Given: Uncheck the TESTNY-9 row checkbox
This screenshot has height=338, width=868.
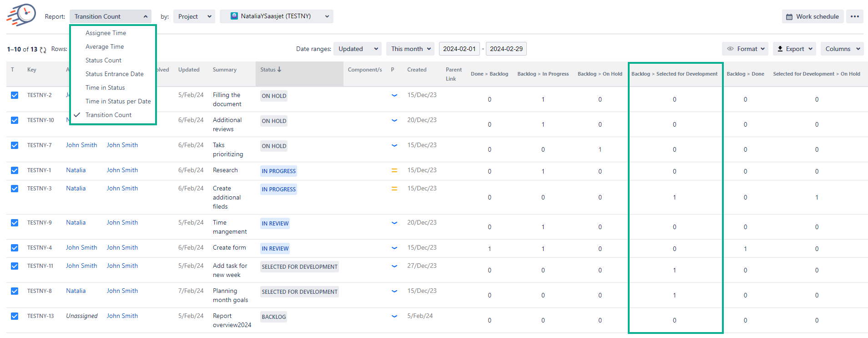Looking at the screenshot, I should pos(15,223).
